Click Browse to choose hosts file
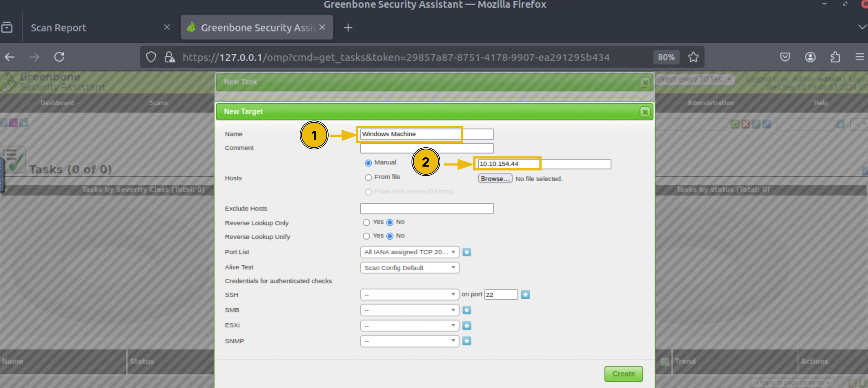Screen dimensions: 868x388 click(495, 179)
